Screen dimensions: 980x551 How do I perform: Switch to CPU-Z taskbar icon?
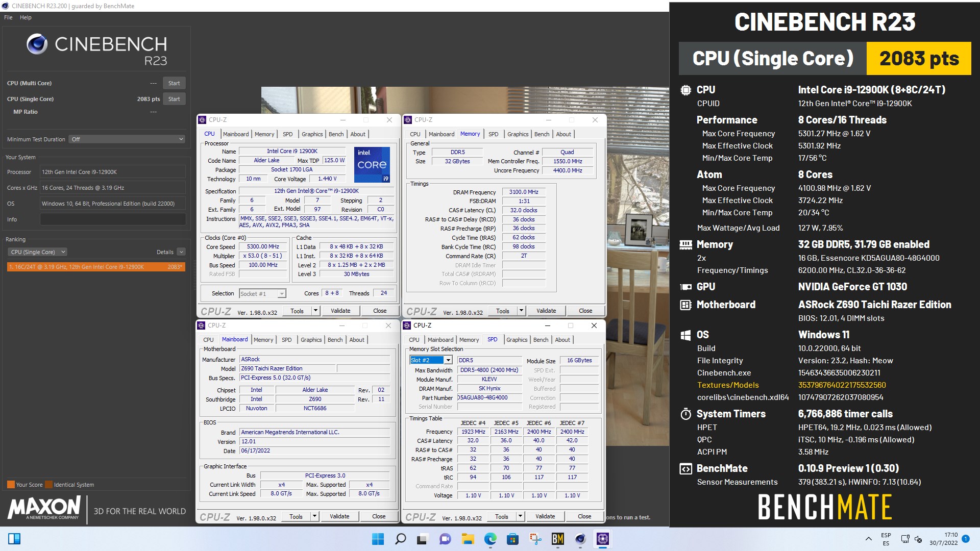point(602,539)
